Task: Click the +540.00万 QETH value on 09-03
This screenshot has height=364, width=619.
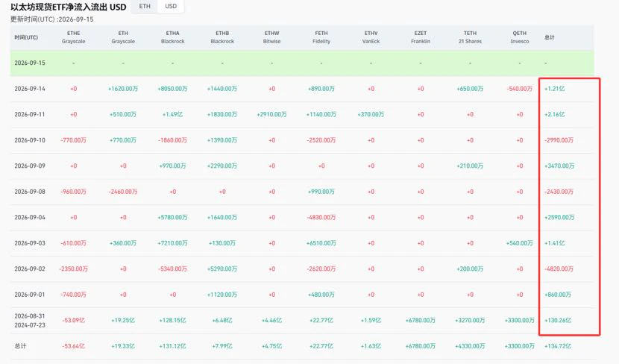Action: (x=520, y=243)
